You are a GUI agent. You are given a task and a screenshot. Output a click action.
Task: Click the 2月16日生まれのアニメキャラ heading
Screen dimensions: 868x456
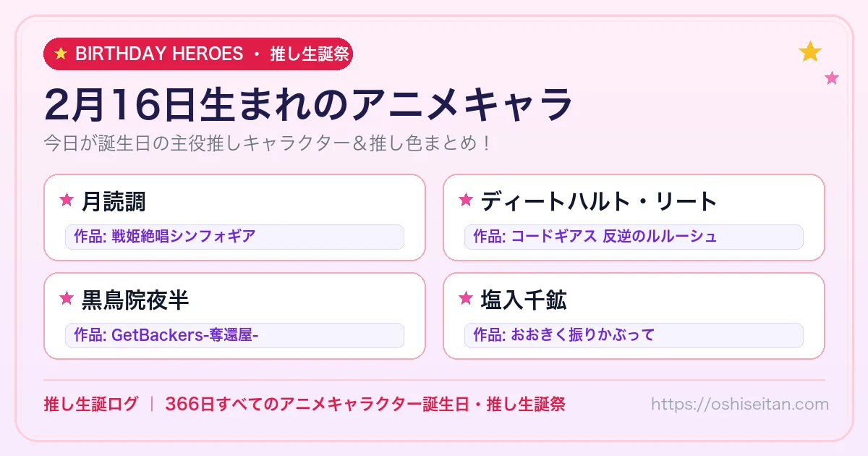point(309,105)
